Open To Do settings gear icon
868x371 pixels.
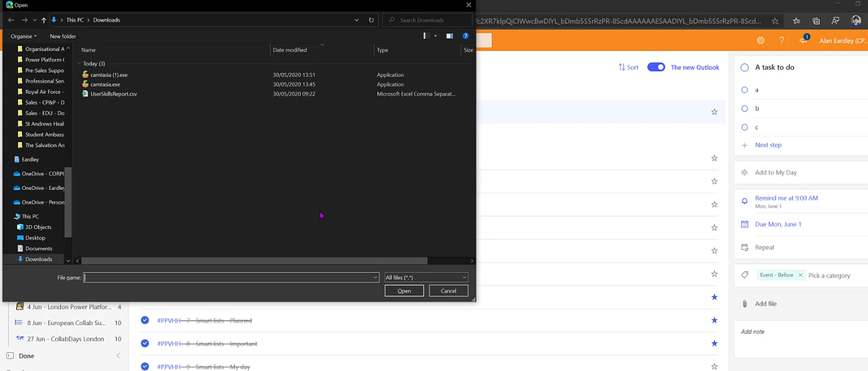[x=761, y=40]
